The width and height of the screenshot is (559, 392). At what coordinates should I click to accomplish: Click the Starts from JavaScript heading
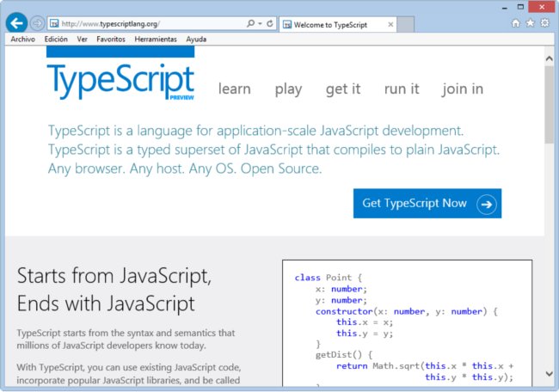click(114, 290)
